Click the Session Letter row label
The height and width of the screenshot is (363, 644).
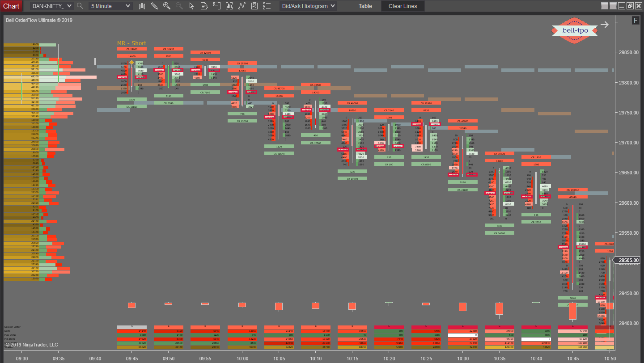[x=12, y=327]
